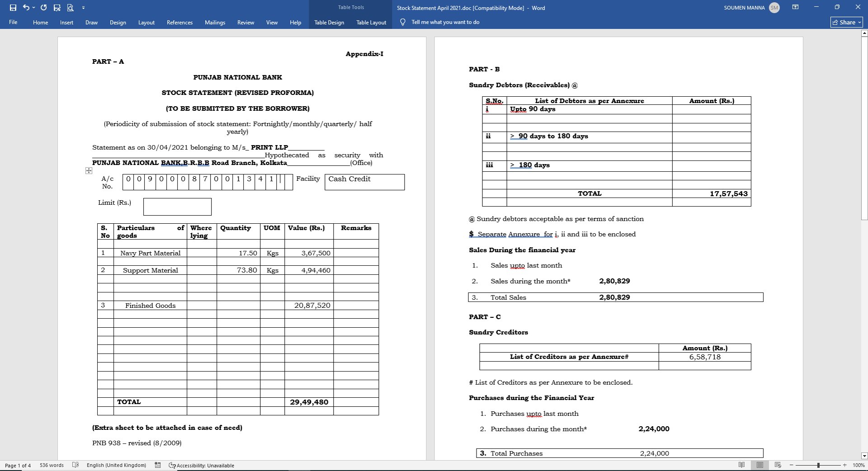Switch to Web Layout view
Viewport: 868px width, 471px height.
click(x=778, y=465)
